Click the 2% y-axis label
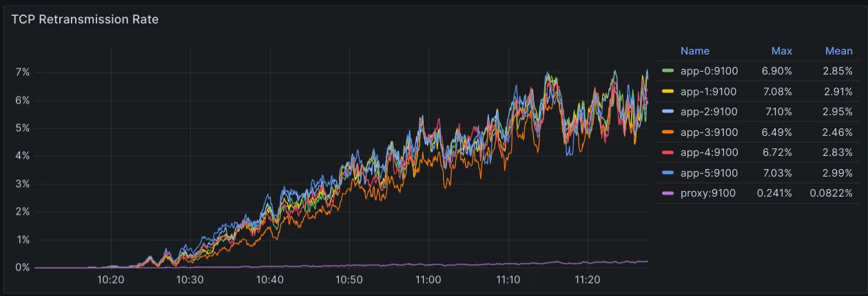The width and height of the screenshot is (868, 296). point(23,212)
